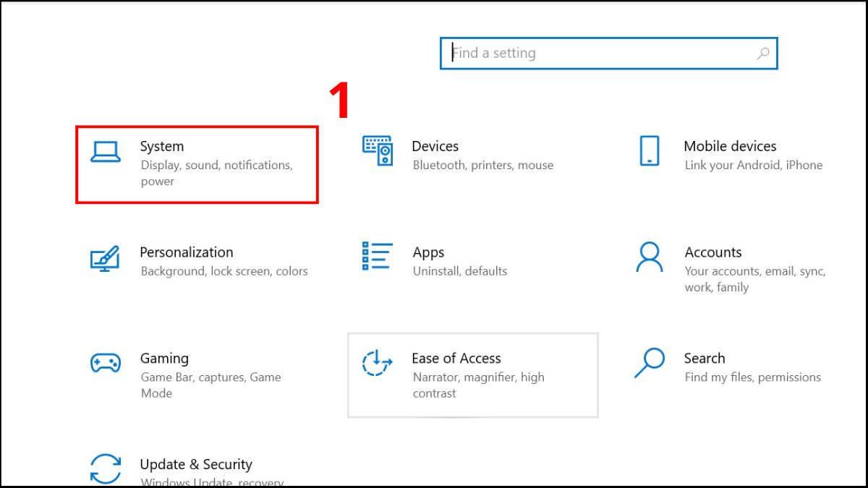Click the Find a setting search box

(x=579, y=53)
